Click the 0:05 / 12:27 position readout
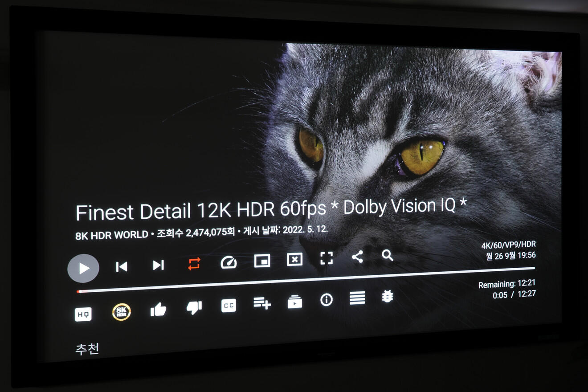The image size is (588, 392). (514, 294)
